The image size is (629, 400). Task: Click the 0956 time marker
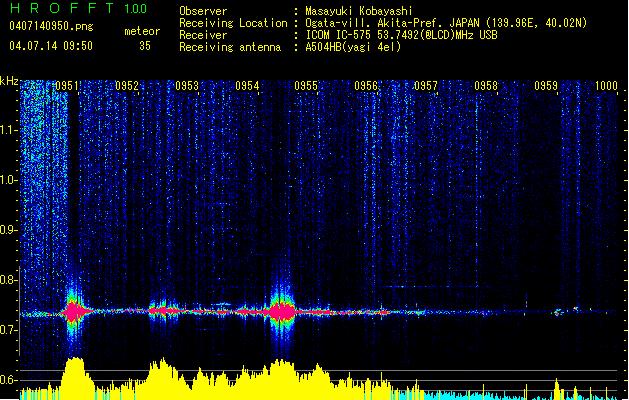366,86
